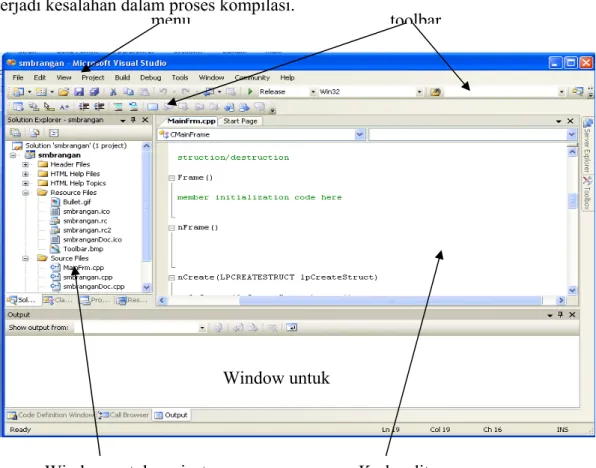Expand the Header Files folder
Screen dimensions: 596x468
(x=25, y=164)
